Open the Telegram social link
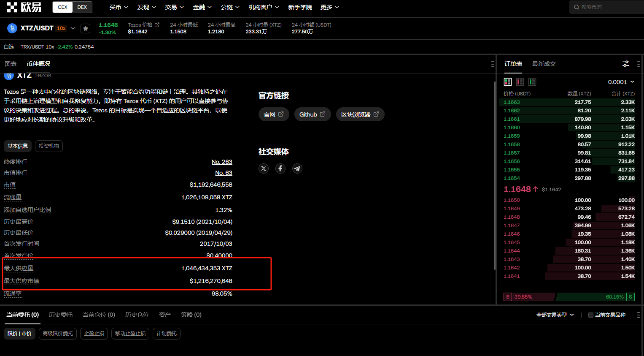Screen dimensions: 644x356 click(x=297, y=168)
